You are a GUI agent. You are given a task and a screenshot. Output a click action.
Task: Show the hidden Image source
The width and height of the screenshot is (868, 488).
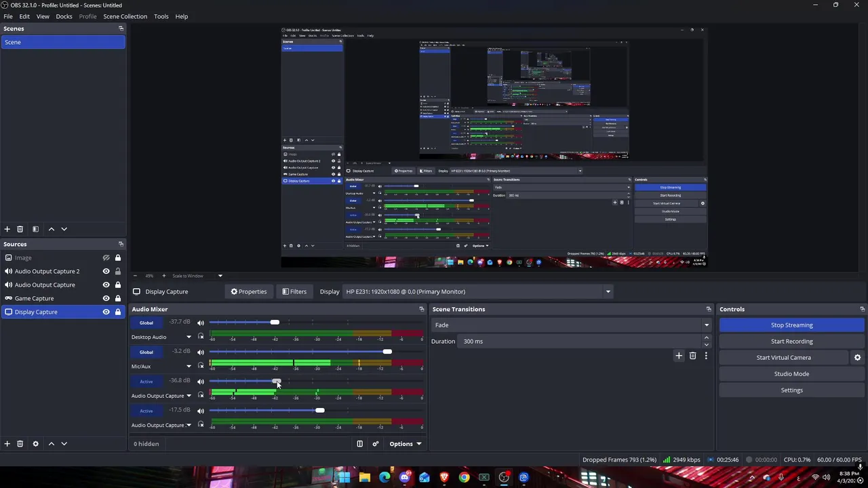tap(106, 258)
